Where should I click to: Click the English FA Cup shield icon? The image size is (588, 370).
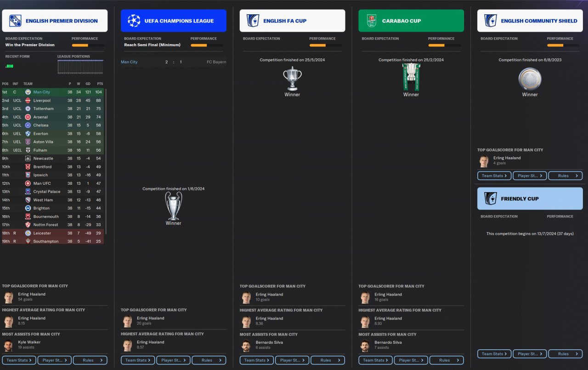(x=253, y=21)
